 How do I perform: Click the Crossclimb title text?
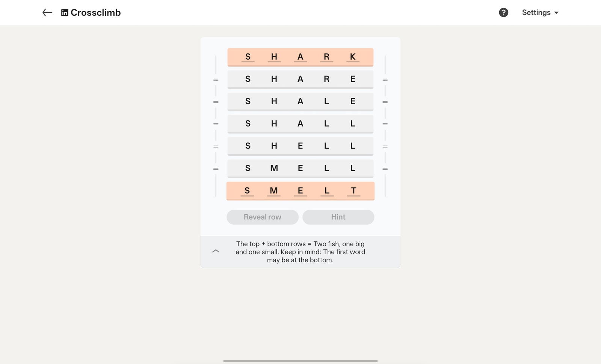(x=95, y=13)
